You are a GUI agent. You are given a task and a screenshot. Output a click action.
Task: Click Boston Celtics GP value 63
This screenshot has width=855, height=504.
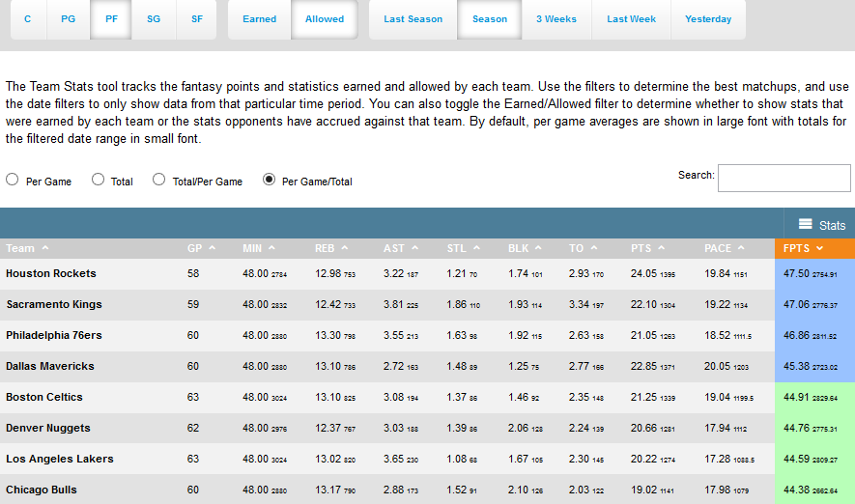pos(193,397)
